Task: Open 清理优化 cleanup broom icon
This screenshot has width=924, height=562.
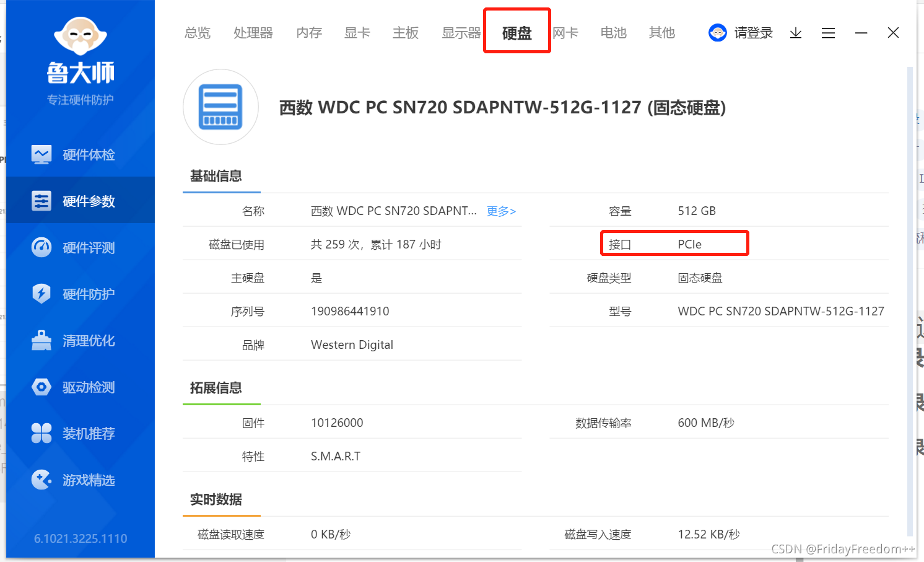Action: 41,340
